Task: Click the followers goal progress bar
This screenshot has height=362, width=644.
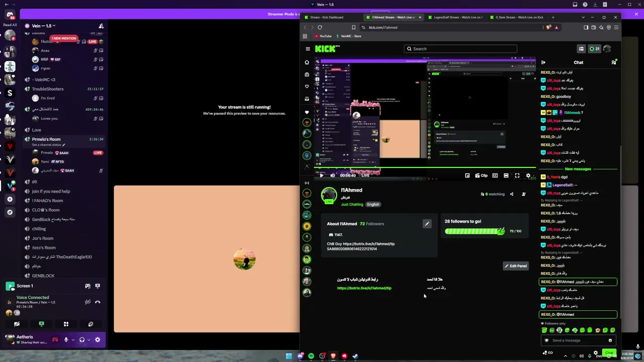Action: click(x=475, y=231)
